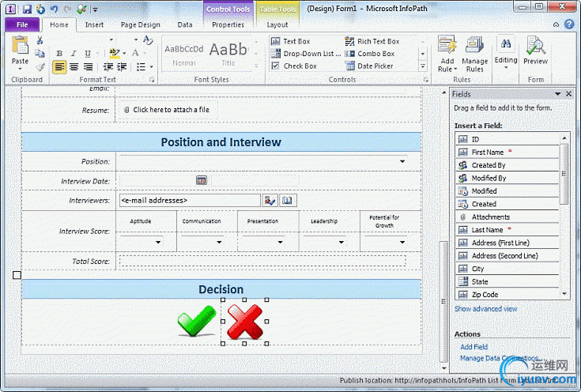Click the Help question mark icon
Screen dimensions: 581x392
click(x=569, y=24)
